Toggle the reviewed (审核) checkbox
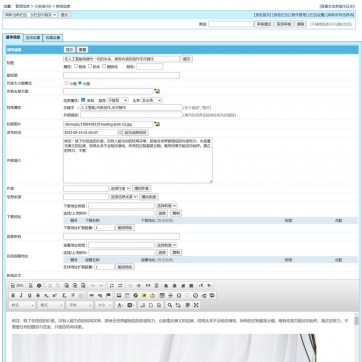The width and height of the screenshot is (362, 362). (x=83, y=100)
